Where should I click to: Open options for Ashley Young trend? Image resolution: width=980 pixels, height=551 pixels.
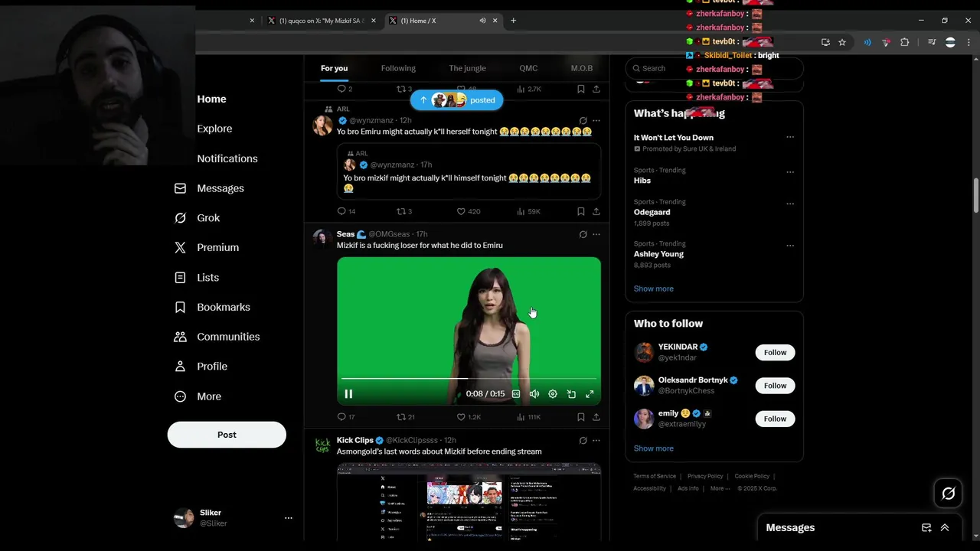click(x=790, y=246)
